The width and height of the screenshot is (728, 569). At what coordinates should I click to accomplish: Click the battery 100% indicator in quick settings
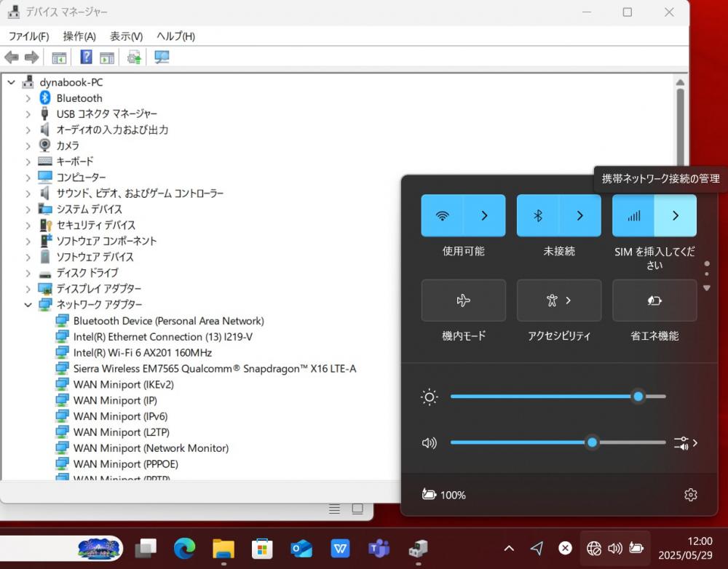coord(443,495)
